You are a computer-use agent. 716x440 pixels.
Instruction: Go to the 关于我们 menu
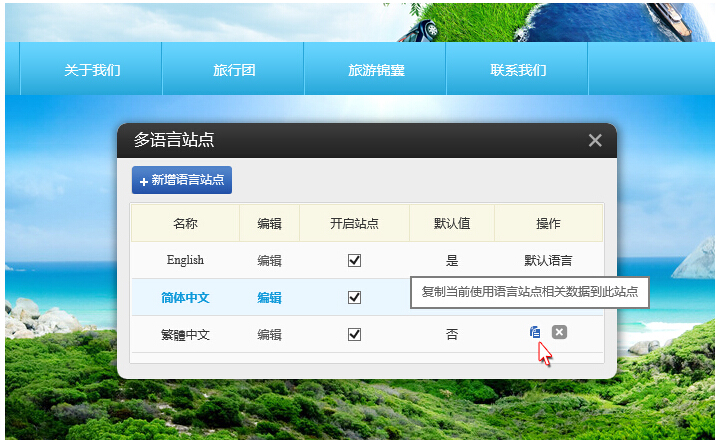pos(92,70)
